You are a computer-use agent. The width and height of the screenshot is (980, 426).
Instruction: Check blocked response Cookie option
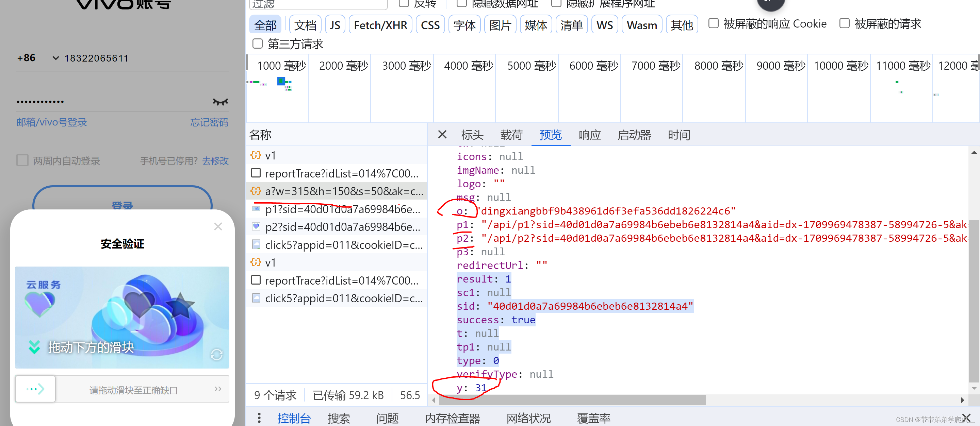point(713,23)
